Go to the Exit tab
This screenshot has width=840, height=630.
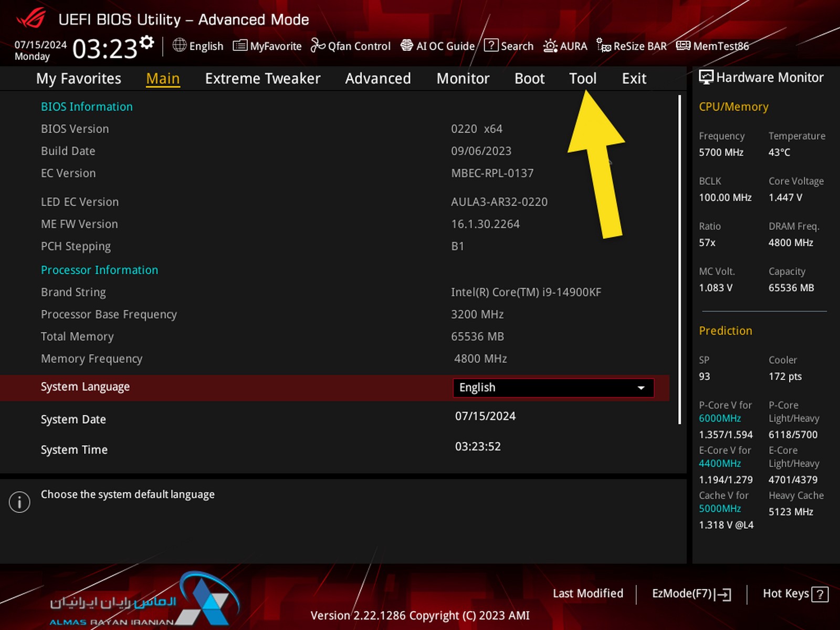(634, 79)
